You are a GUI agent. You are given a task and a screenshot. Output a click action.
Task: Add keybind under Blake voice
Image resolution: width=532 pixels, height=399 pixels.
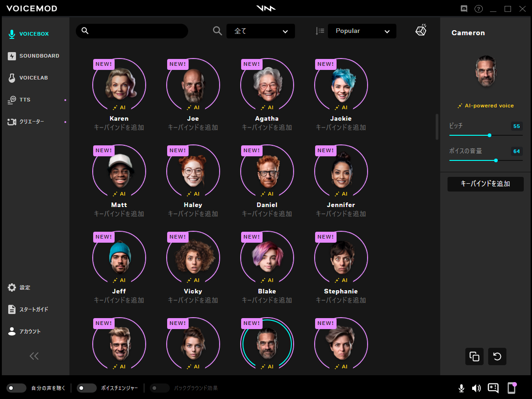click(x=267, y=300)
